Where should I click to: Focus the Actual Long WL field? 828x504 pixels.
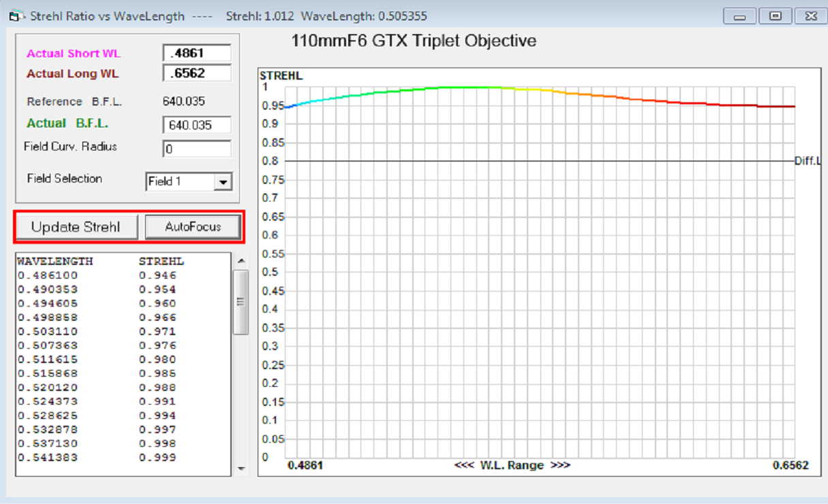(x=197, y=74)
